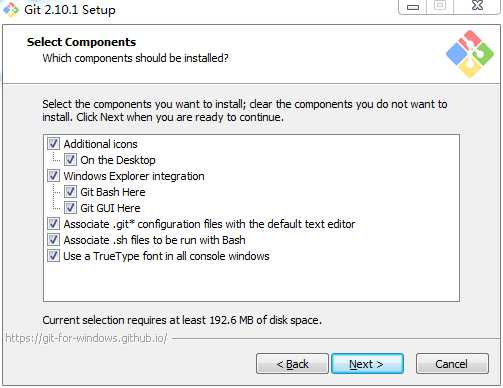Click the Git logo in the header

pyautogui.click(x=470, y=54)
